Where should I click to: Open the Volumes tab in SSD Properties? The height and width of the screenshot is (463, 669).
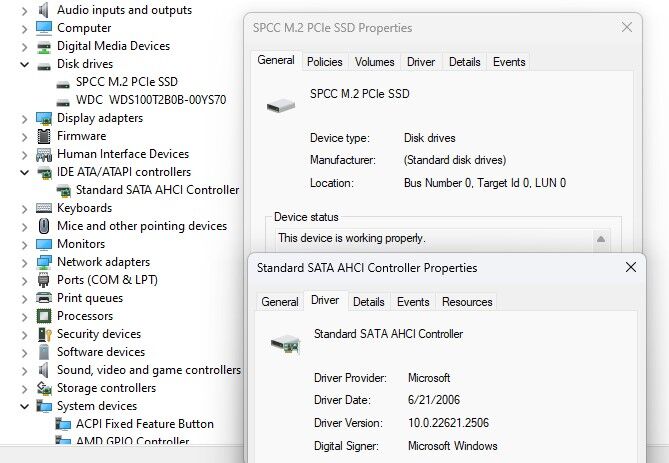coord(375,62)
